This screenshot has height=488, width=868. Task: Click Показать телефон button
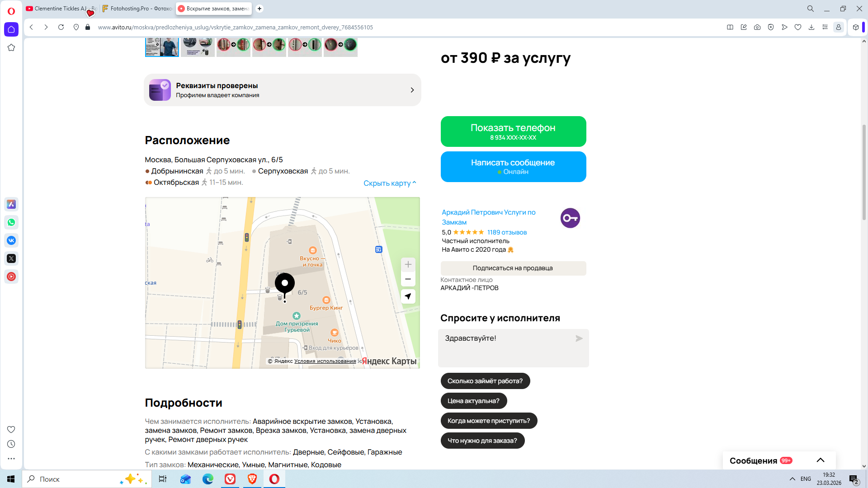click(x=513, y=131)
